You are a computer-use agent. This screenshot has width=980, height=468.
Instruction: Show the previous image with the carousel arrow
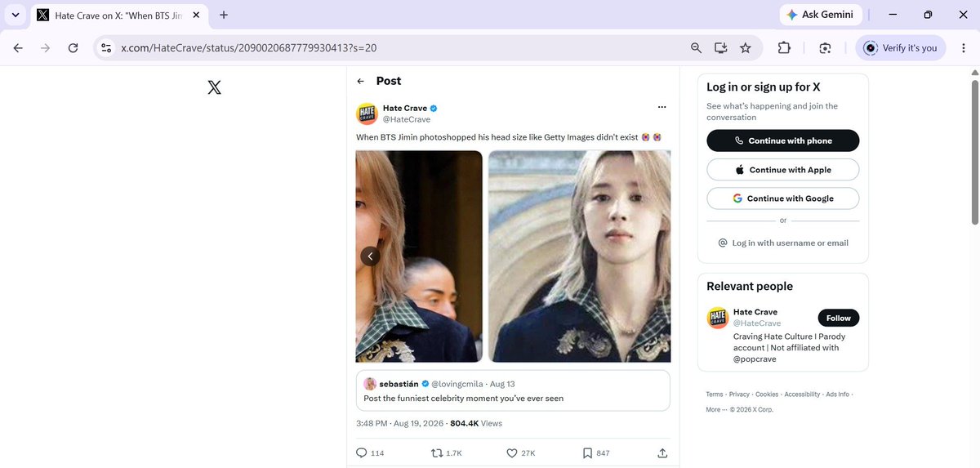coord(370,256)
